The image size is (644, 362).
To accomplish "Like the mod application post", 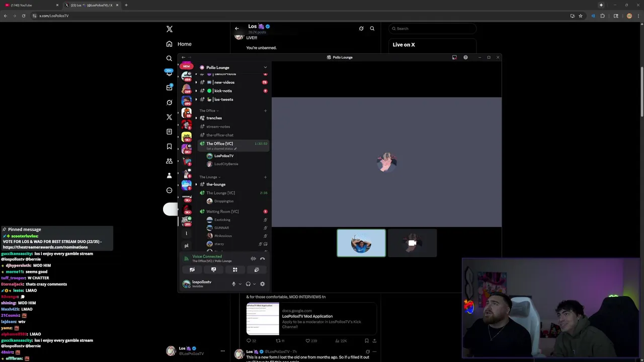I will click(308, 341).
